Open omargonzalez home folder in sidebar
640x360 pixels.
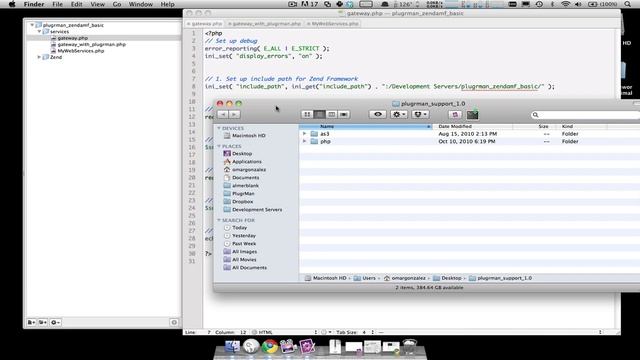pos(244,169)
